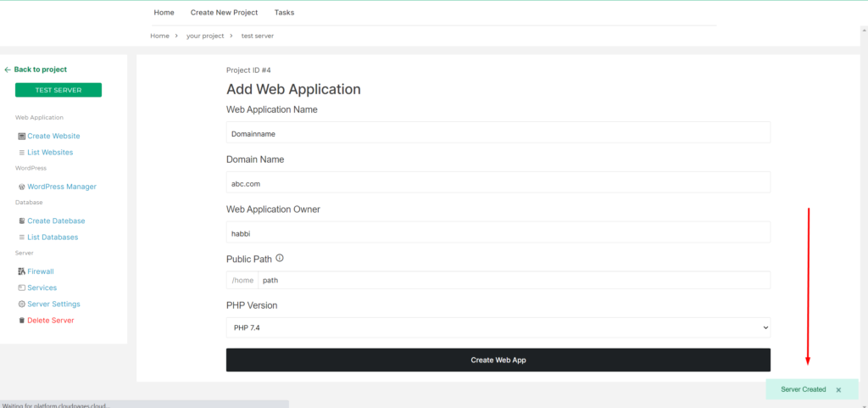Open the List Websites link
Viewport: 868px width, 408px height.
point(50,152)
